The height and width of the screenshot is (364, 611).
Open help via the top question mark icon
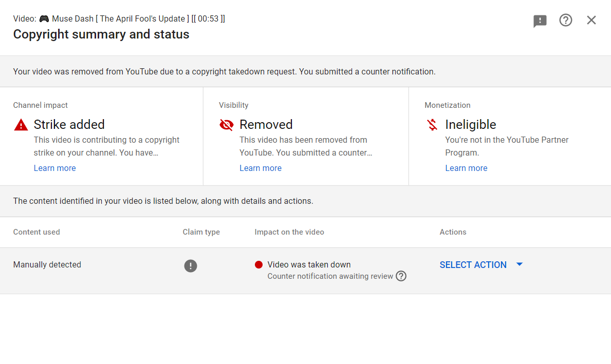point(566,21)
